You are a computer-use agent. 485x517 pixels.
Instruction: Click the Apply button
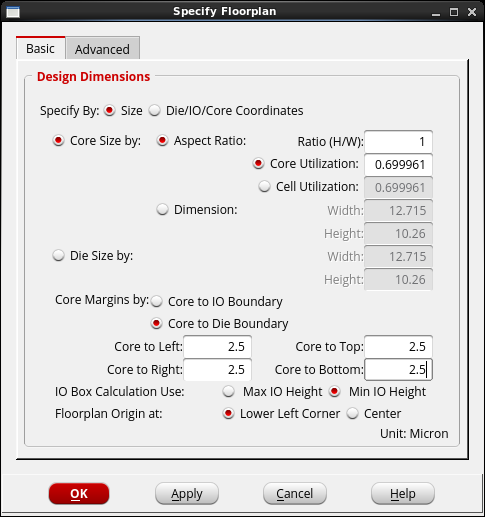tap(187, 494)
